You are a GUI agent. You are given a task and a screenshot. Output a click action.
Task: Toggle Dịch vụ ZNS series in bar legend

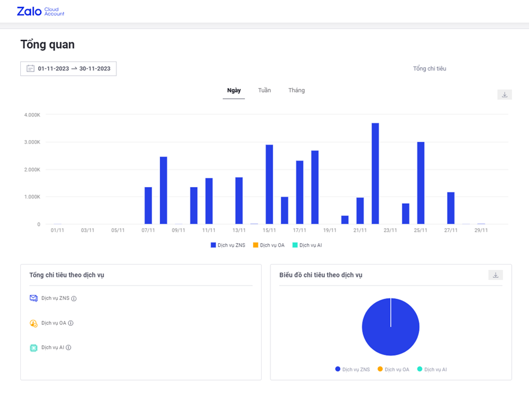228,245
